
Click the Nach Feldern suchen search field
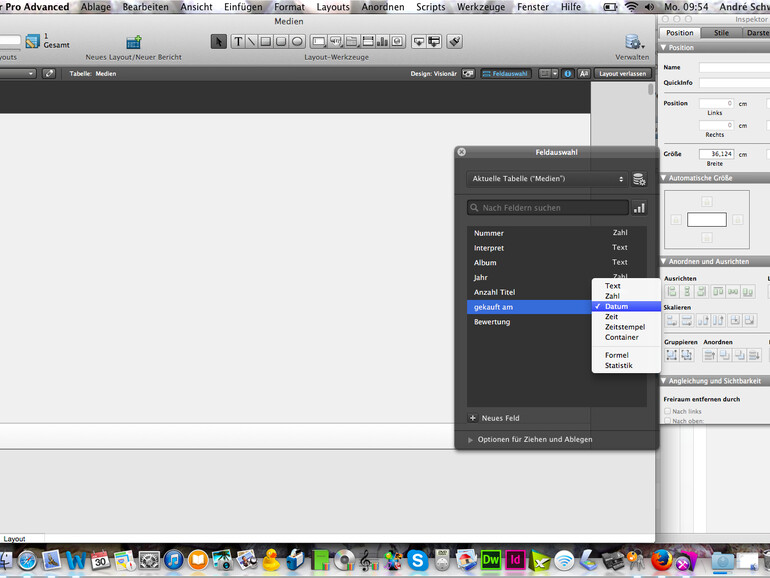point(548,208)
